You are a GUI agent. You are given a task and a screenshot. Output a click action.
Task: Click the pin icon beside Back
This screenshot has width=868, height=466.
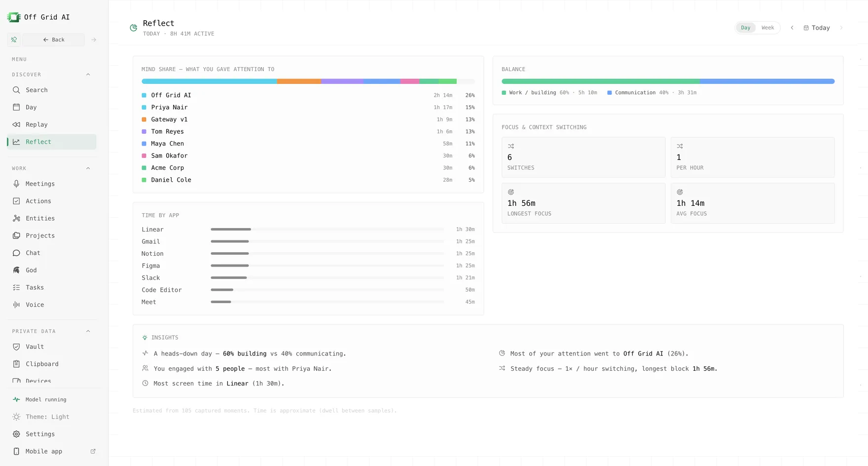pyautogui.click(x=14, y=39)
